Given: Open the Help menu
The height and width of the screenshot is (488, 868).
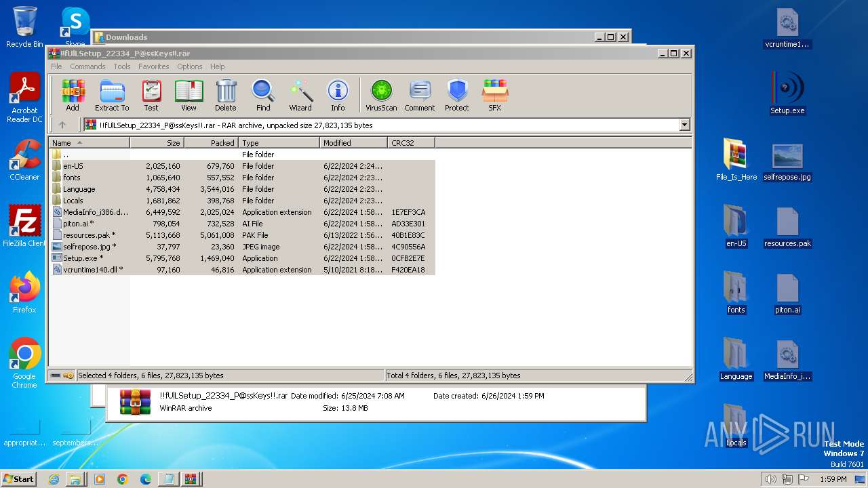Looking at the screenshot, I should 217,66.
